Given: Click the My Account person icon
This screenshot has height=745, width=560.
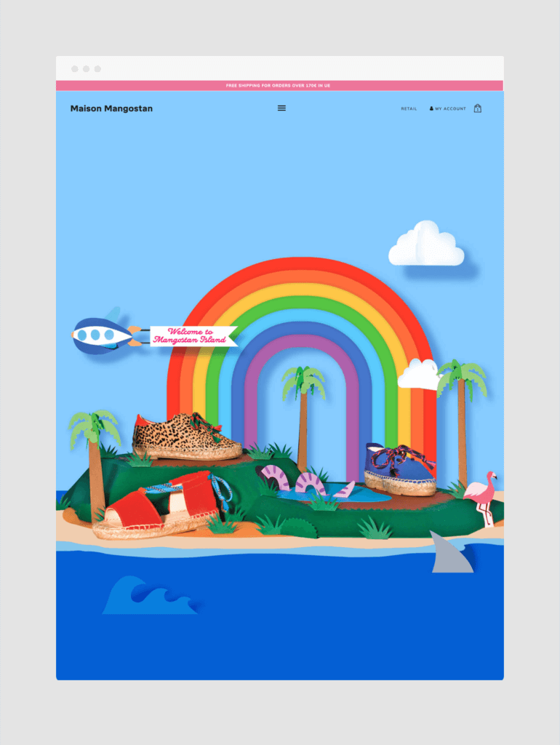Looking at the screenshot, I should pyautogui.click(x=431, y=109).
